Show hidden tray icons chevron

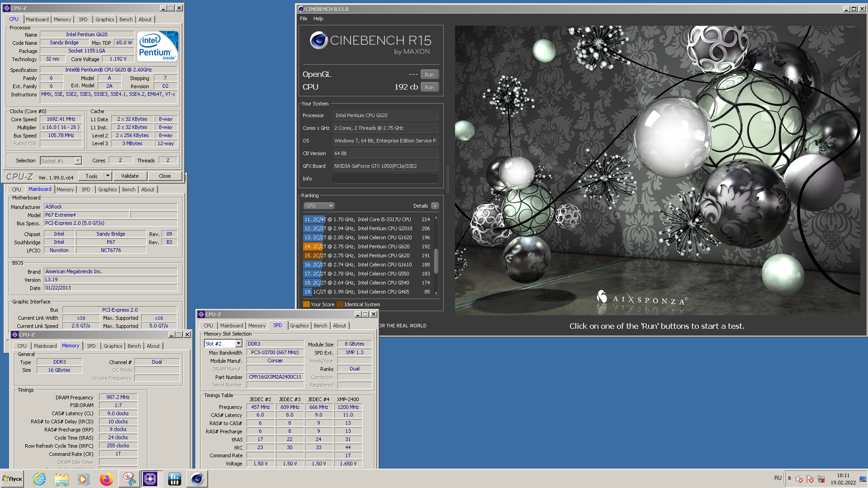pos(789,479)
